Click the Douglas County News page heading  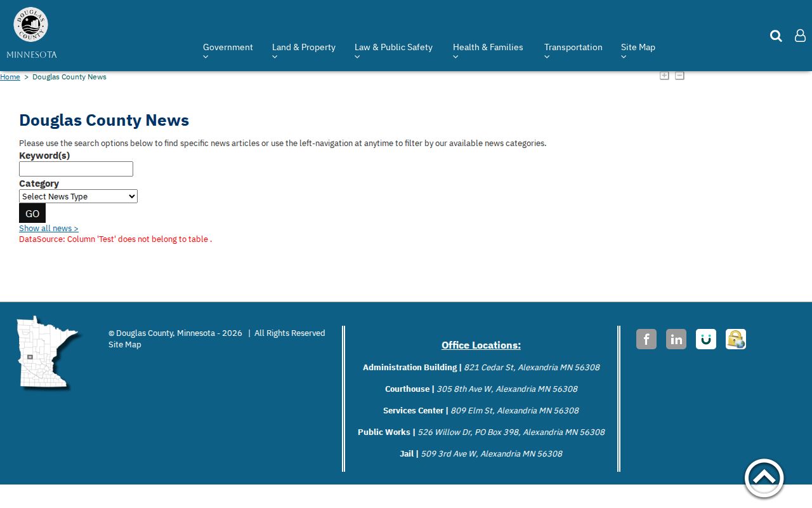(104, 120)
